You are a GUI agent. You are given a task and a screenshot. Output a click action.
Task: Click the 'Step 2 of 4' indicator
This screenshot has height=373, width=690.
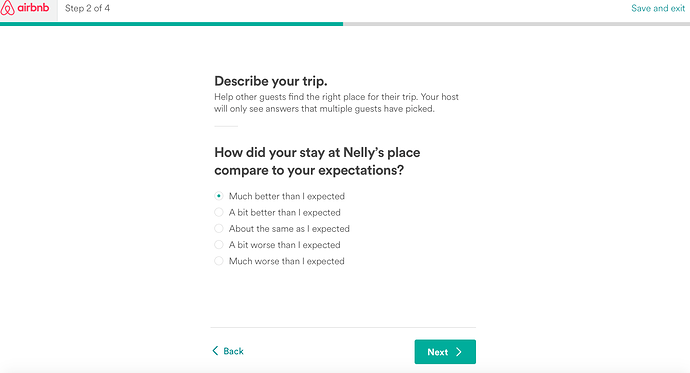88,8
